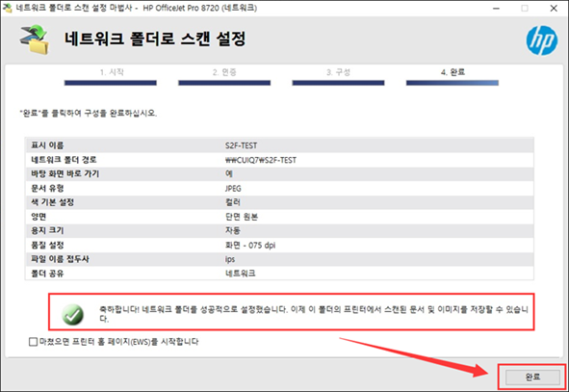Select the step 4. 완료 tab

point(453,72)
